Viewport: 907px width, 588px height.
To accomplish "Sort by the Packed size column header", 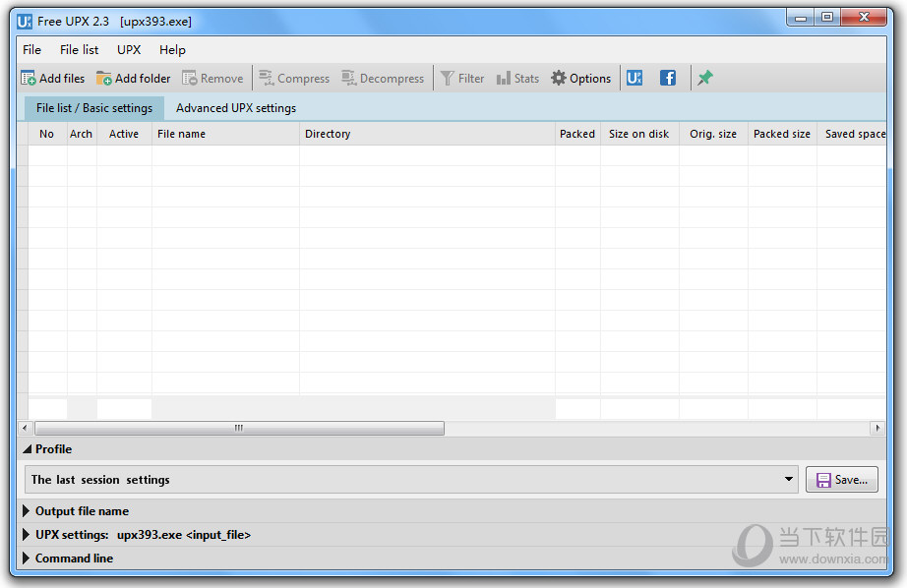I will point(782,134).
